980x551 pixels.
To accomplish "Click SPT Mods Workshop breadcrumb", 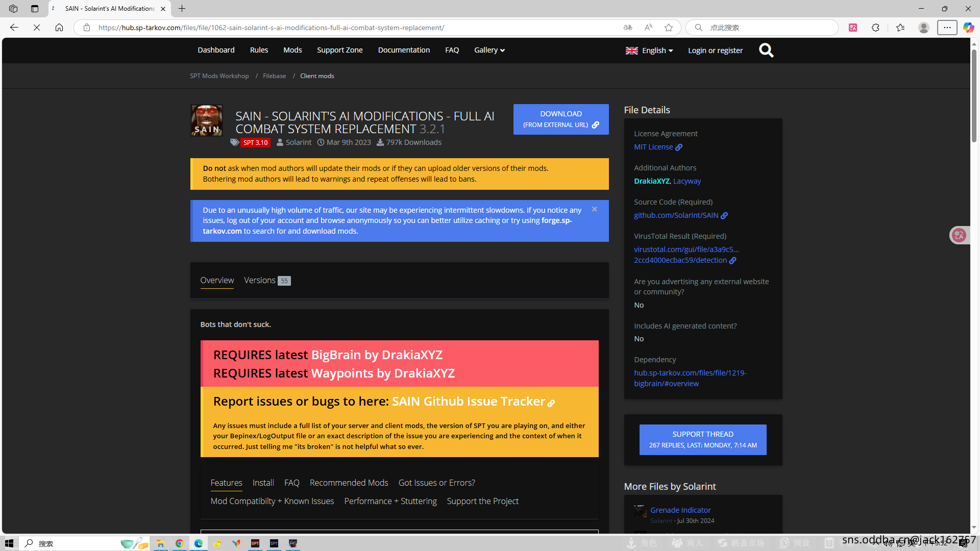I will 219,76.
